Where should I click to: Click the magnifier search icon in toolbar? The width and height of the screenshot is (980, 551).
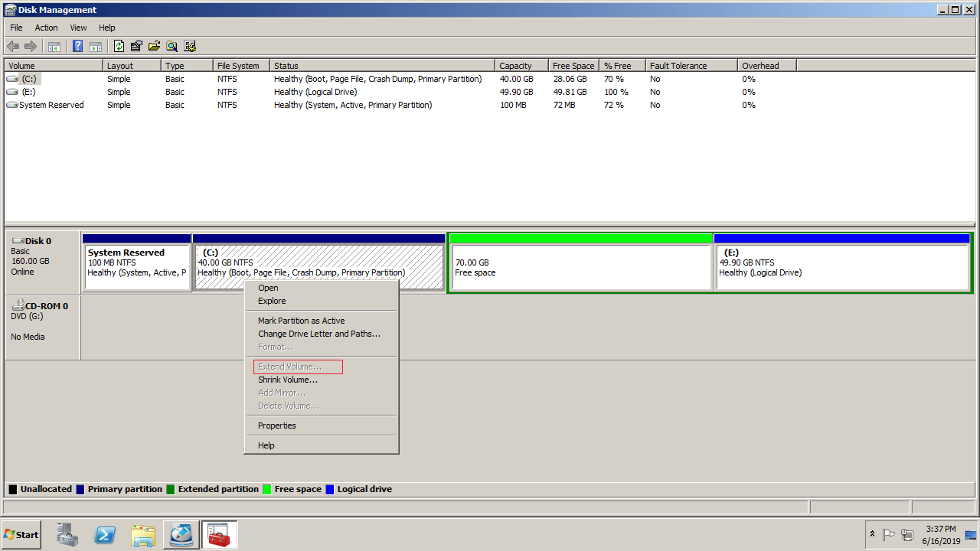pyautogui.click(x=171, y=46)
